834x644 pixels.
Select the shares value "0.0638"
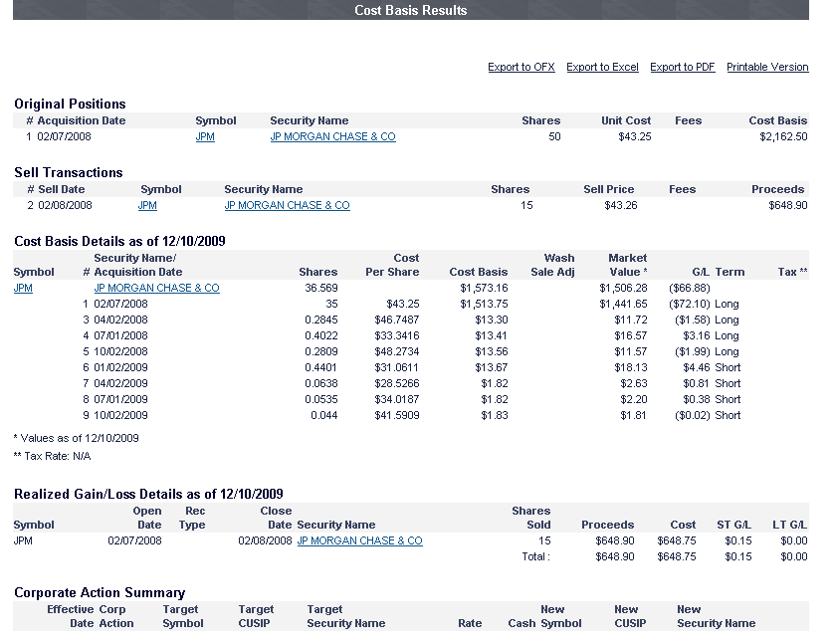click(x=321, y=383)
